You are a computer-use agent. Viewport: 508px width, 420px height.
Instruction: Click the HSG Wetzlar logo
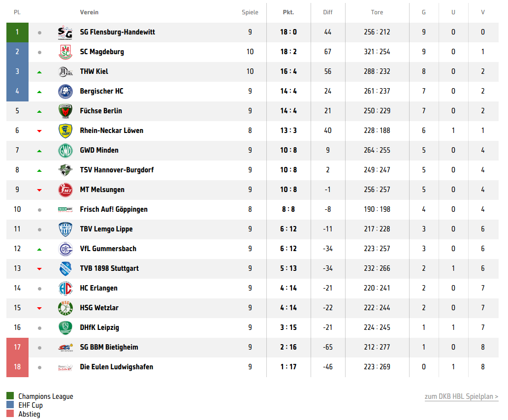tap(65, 308)
